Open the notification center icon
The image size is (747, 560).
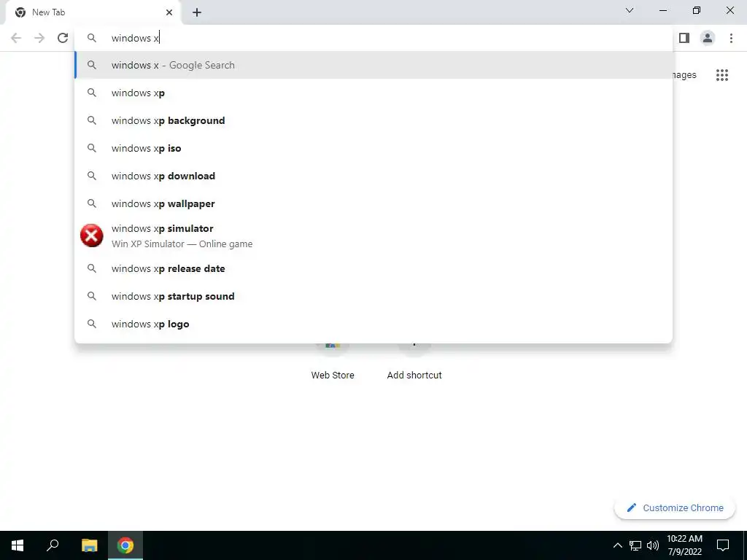click(723, 545)
